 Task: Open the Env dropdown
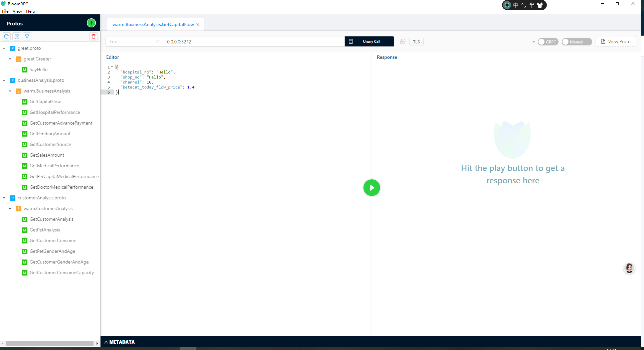tap(134, 41)
